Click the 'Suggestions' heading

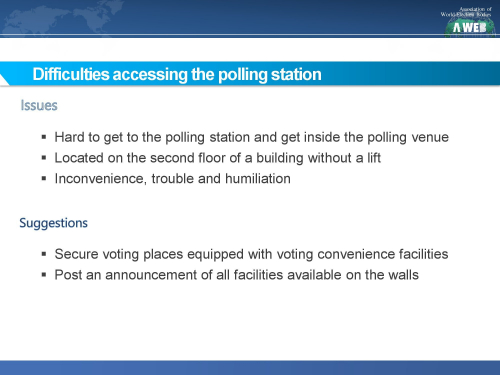point(53,223)
